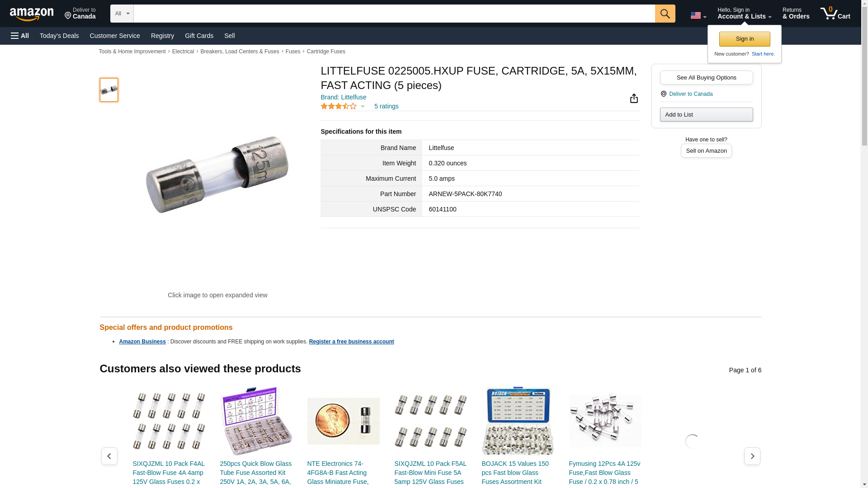Screen dimensions: 868x488
Task: Click into the Amazon search field
Action: pyautogui.click(x=394, y=14)
